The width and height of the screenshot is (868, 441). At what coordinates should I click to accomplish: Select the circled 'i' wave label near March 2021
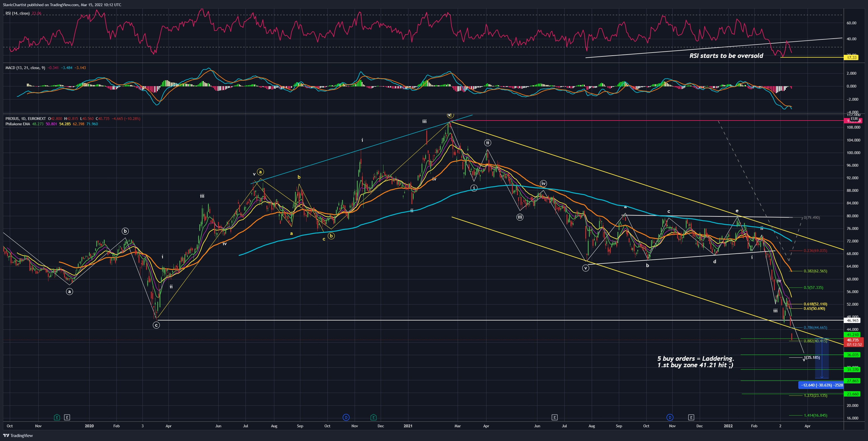[474, 188]
